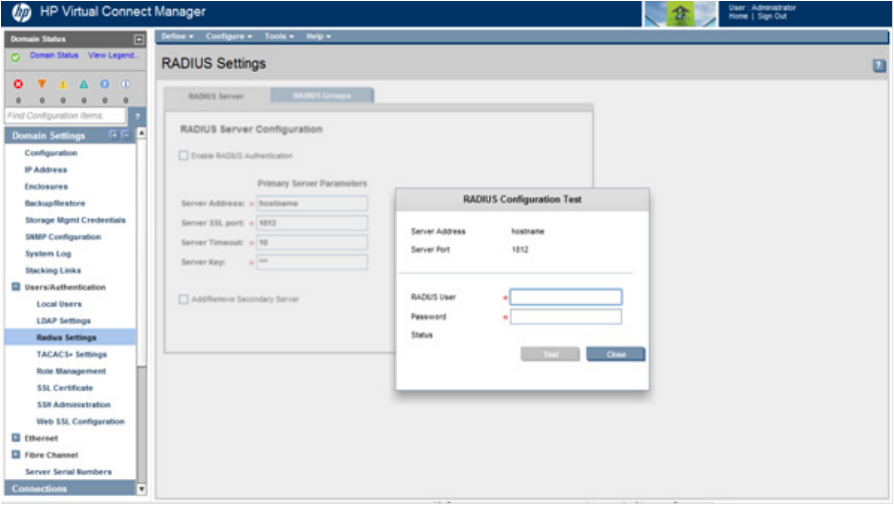This screenshot has width=894, height=506.
Task: Click the Sign Out link
Action: (772, 17)
